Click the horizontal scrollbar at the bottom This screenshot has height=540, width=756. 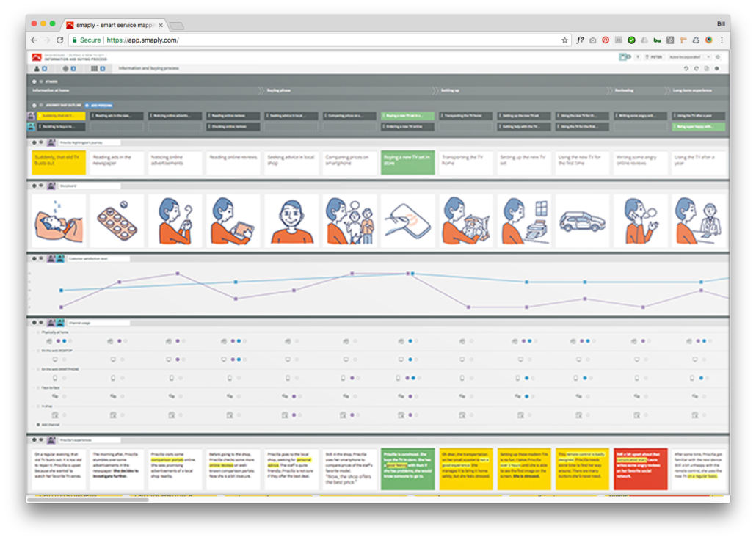coord(88,500)
